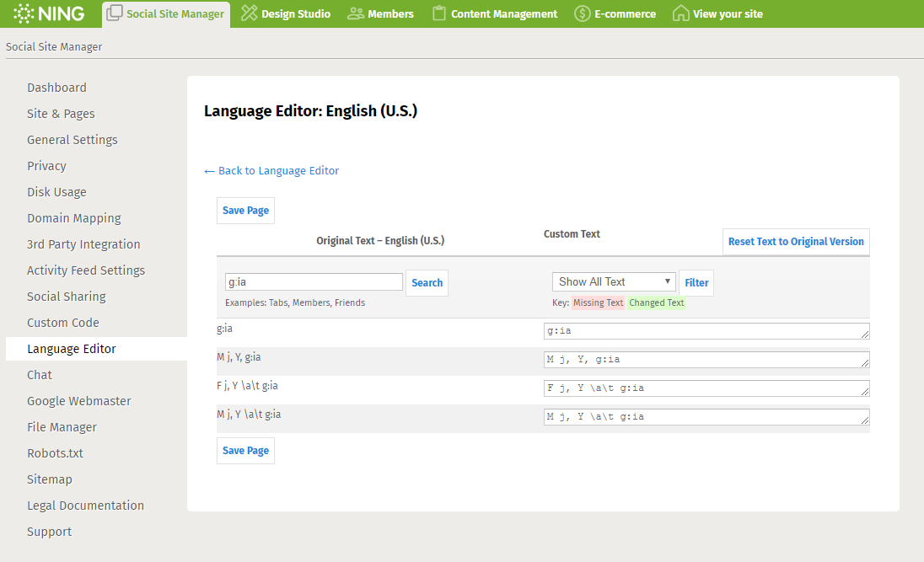The width and height of the screenshot is (924, 562).
Task: Open File Manager
Action: click(62, 427)
